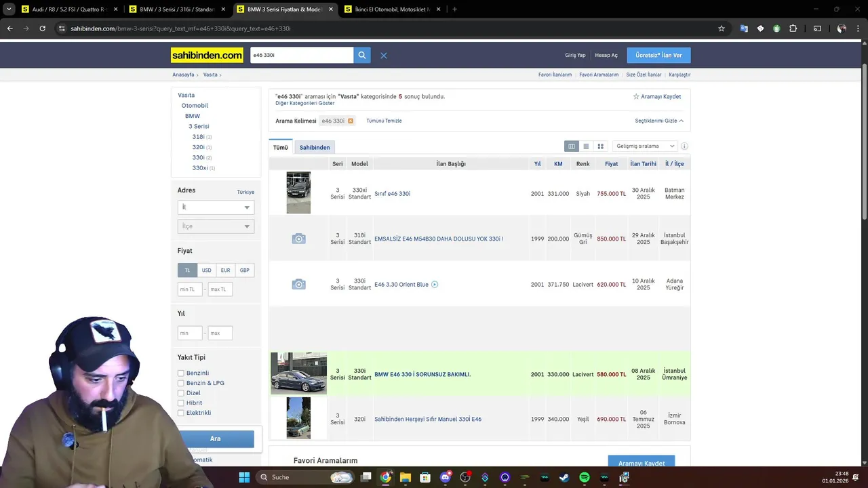This screenshot has height=488, width=868.
Task: Open the Chrome profile avatar
Action: point(842,28)
